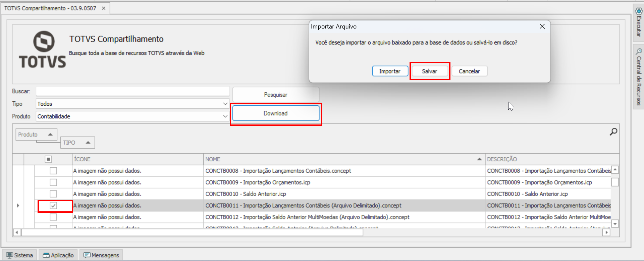Sort by the NOME column header
Viewport: 644px width, 261px height.
tap(344, 159)
